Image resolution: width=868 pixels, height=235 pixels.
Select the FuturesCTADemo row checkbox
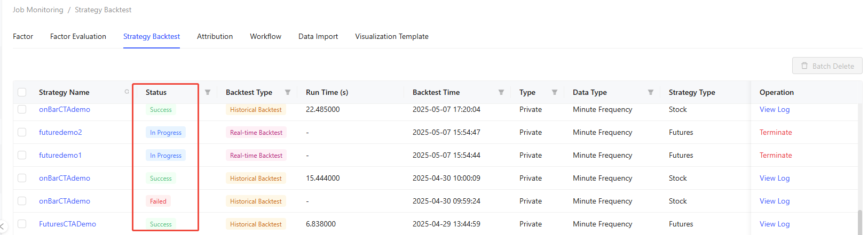pos(22,224)
